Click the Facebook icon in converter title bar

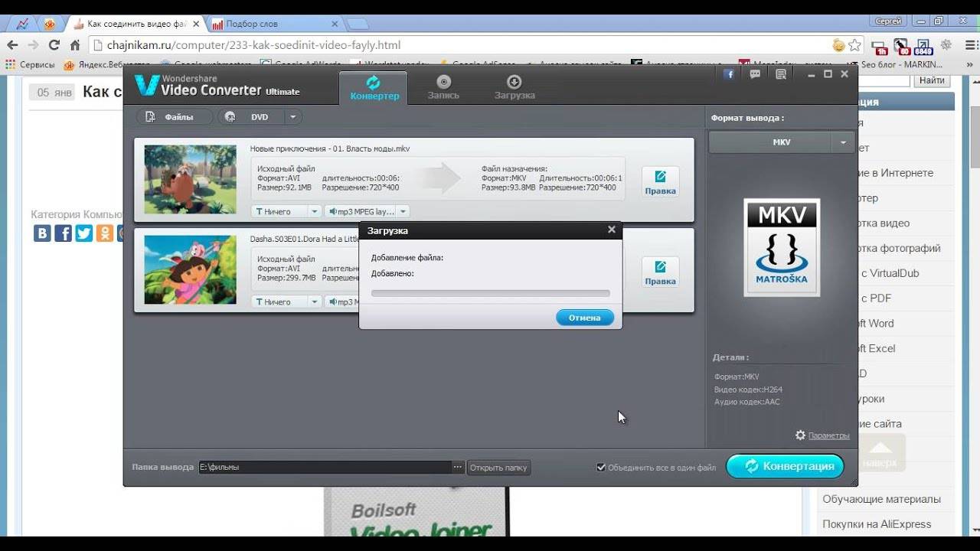729,74
